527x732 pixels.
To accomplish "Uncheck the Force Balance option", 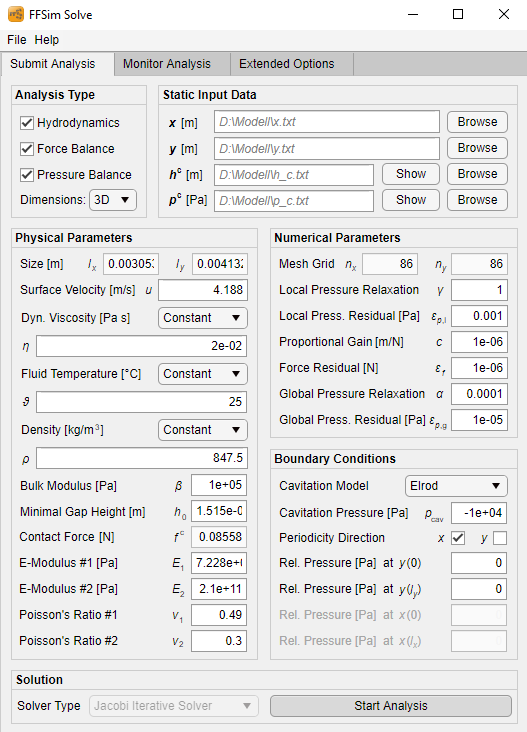I will (x=27, y=149).
